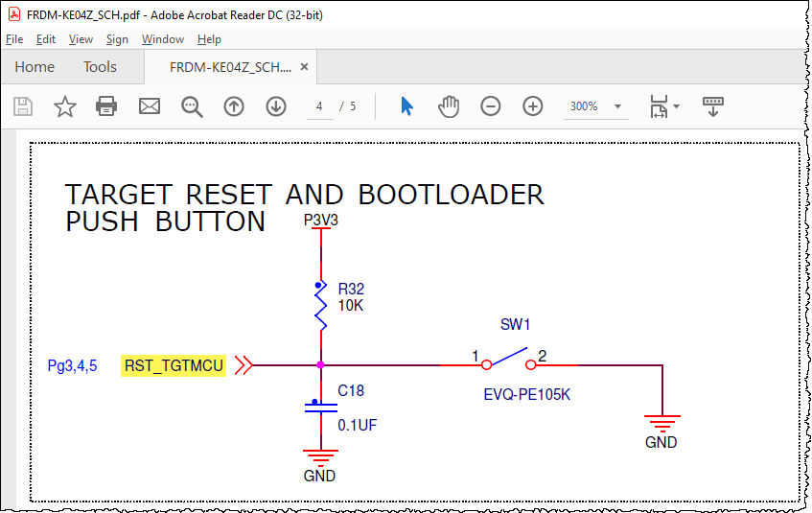Viewport: 812px width, 513px height.
Task: Click the magenta junction dot on RST line
Action: tap(320, 365)
